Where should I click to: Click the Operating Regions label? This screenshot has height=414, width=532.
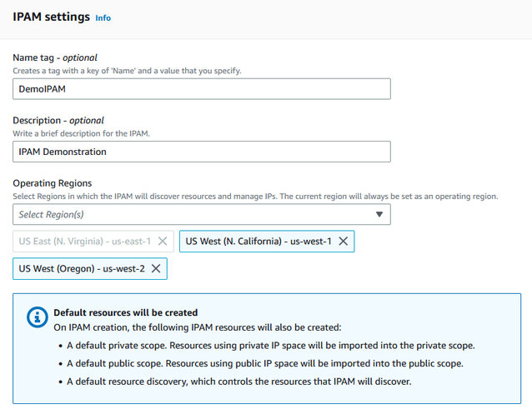[x=53, y=183]
